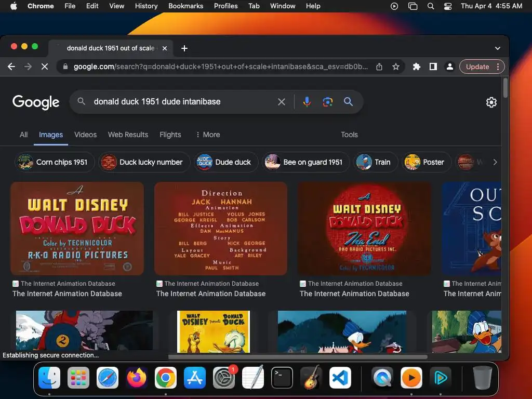The width and height of the screenshot is (532, 399).
Task: Filter by Duck lucky number chip
Action: [144, 162]
